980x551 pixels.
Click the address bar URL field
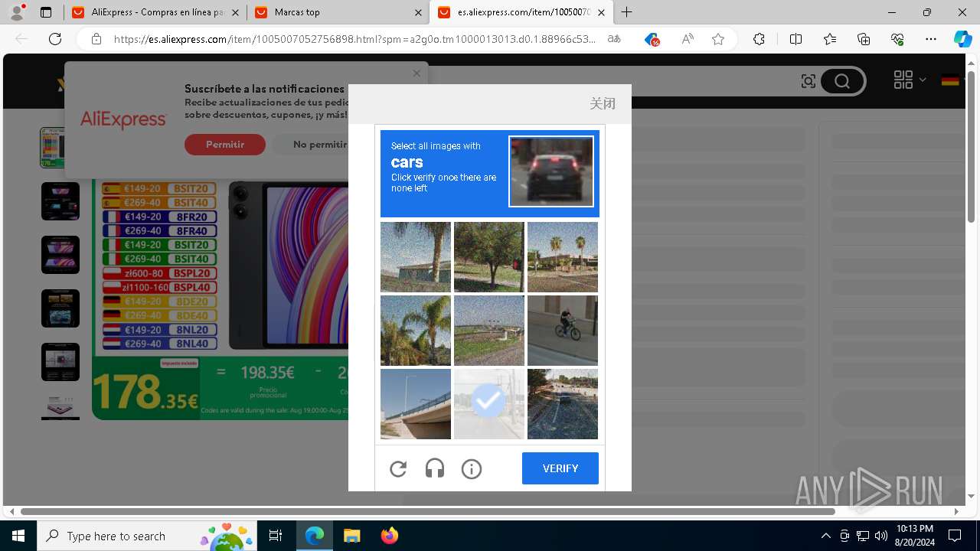click(354, 39)
